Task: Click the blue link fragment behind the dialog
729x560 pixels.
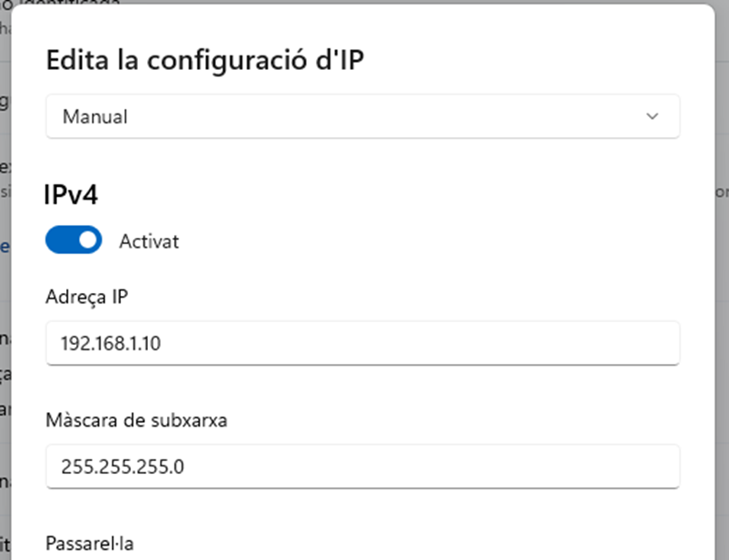Action: coord(5,245)
